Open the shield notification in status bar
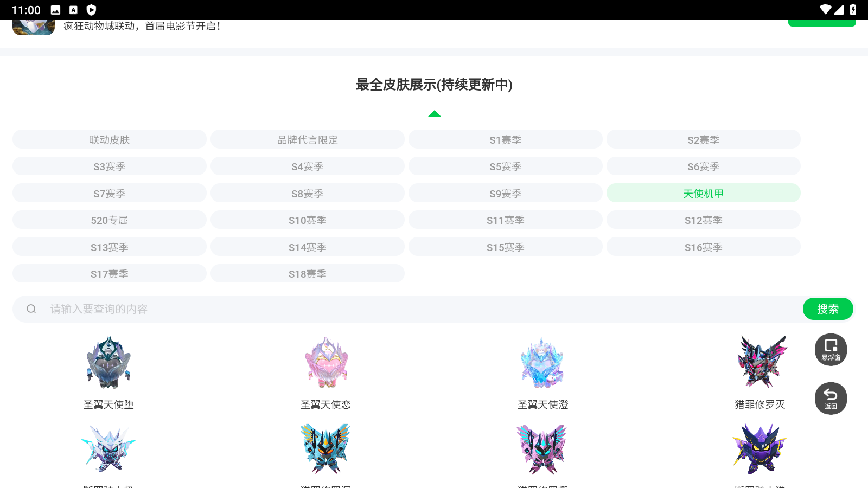Image resolution: width=868 pixels, height=488 pixels. [91, 10]
